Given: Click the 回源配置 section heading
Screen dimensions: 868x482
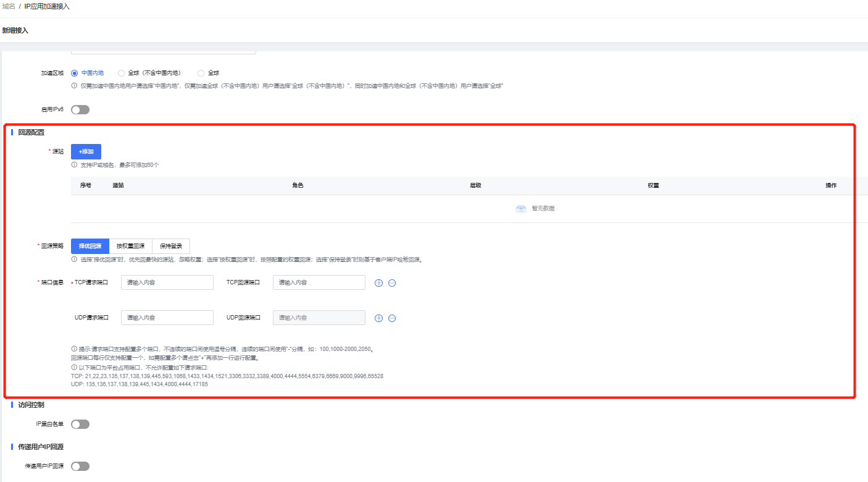Looking at the screenshot, I should click(x=31, y=132).
